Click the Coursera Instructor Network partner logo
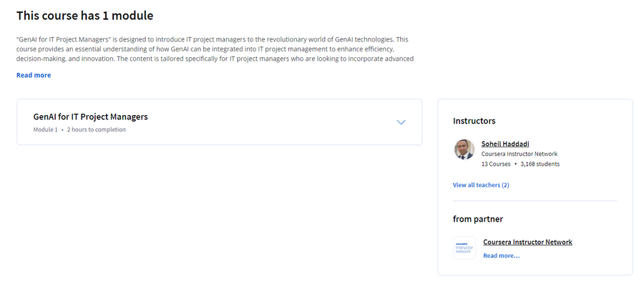Viewport: 644px width, 288px height. pyautogui.click(x=464, y=248)
